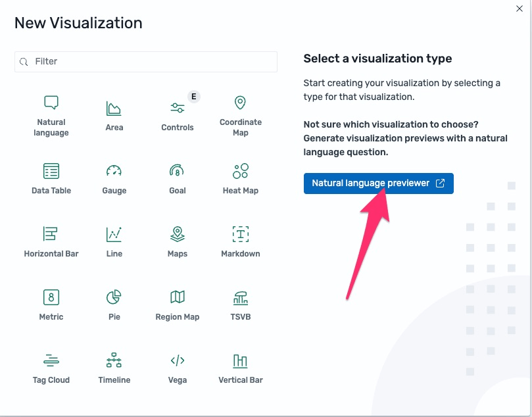Select the Horizontal Bar chart type
Screen dimensions: 532x417
point(51,241)
